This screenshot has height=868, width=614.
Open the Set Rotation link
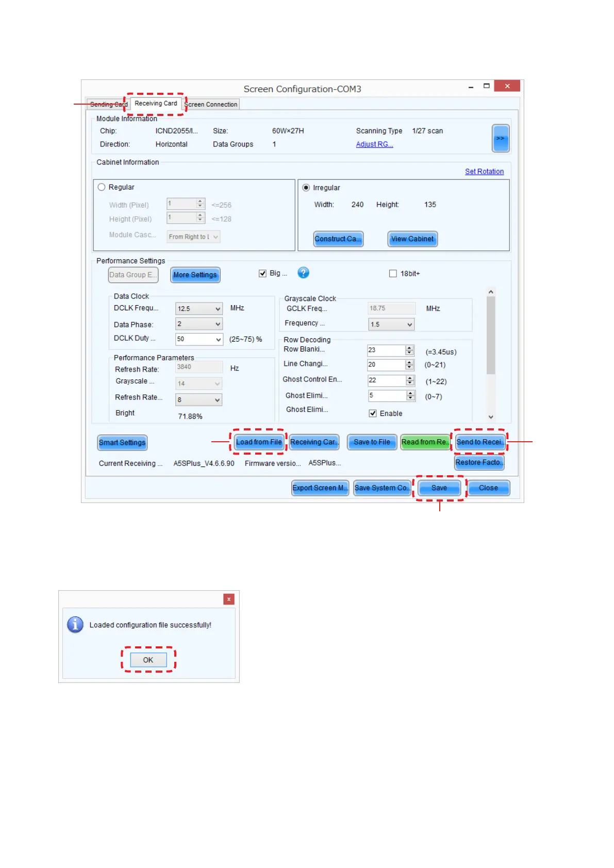(x=484, y=172)
